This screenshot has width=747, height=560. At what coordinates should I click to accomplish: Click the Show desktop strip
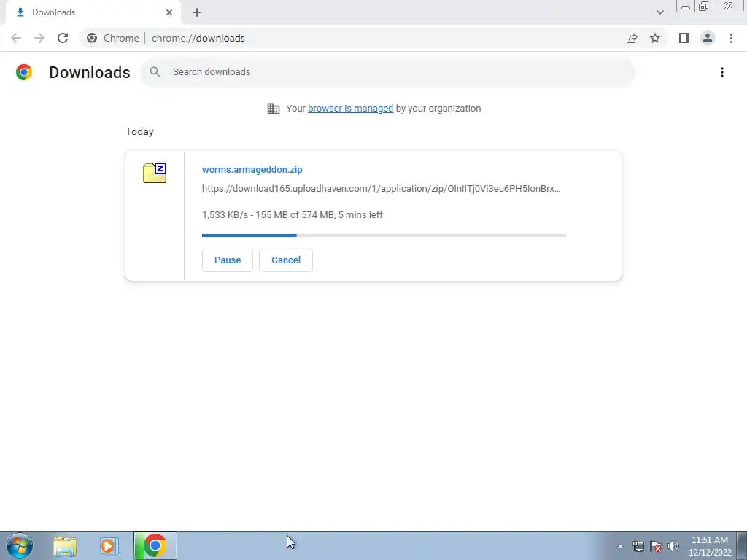(x=742, y=546)
